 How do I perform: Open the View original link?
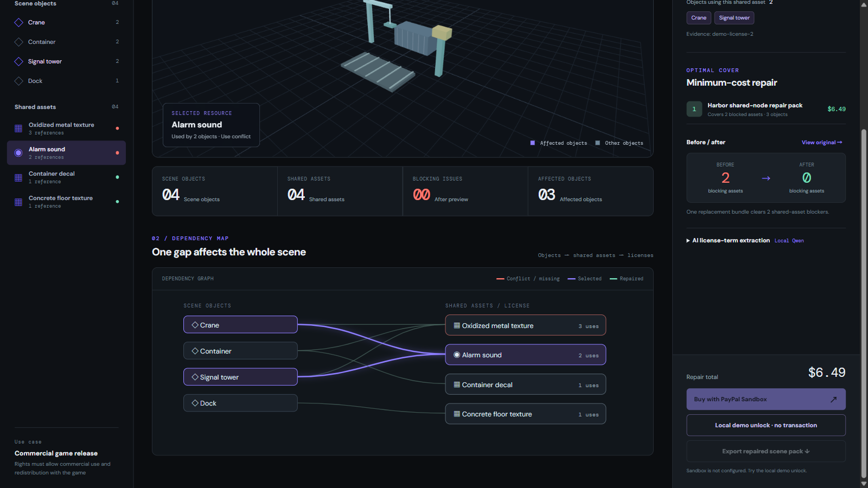tap(822, 143)
